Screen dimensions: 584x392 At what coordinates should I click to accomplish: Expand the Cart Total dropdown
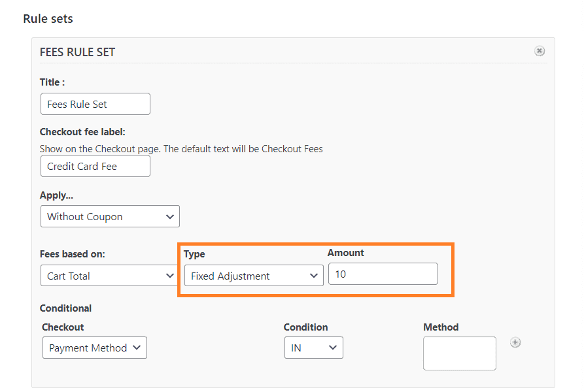pos(109,276)
